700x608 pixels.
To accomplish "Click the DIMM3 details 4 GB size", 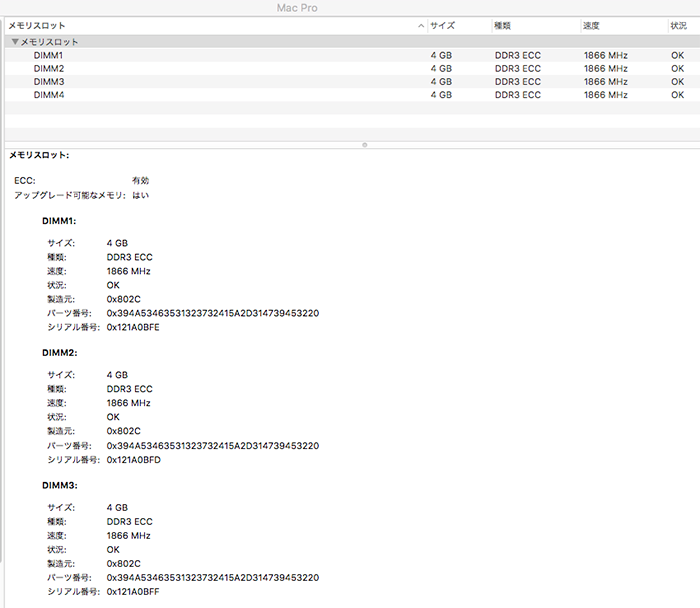I will coord(117,508).
